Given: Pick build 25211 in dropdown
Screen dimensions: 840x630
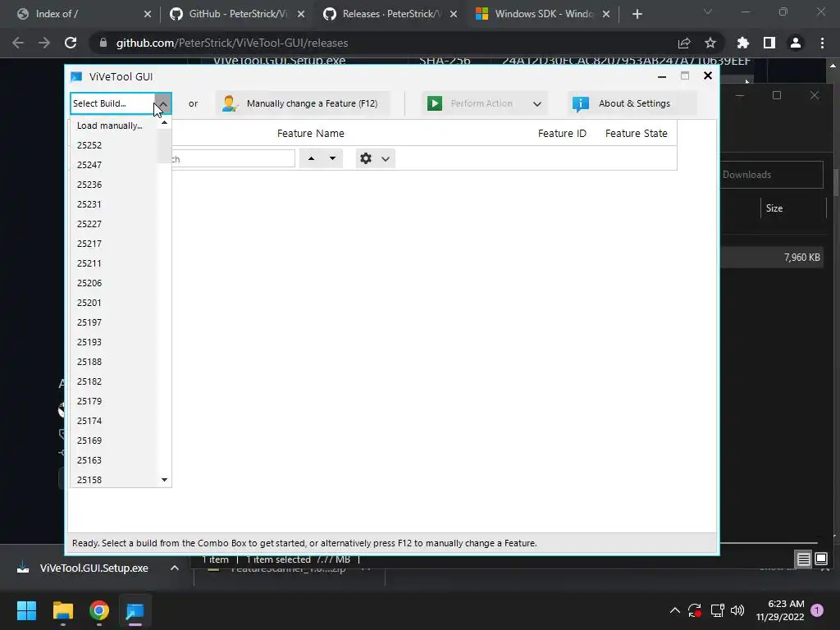Looking at the screenshot, I should (x=113, y=263).
